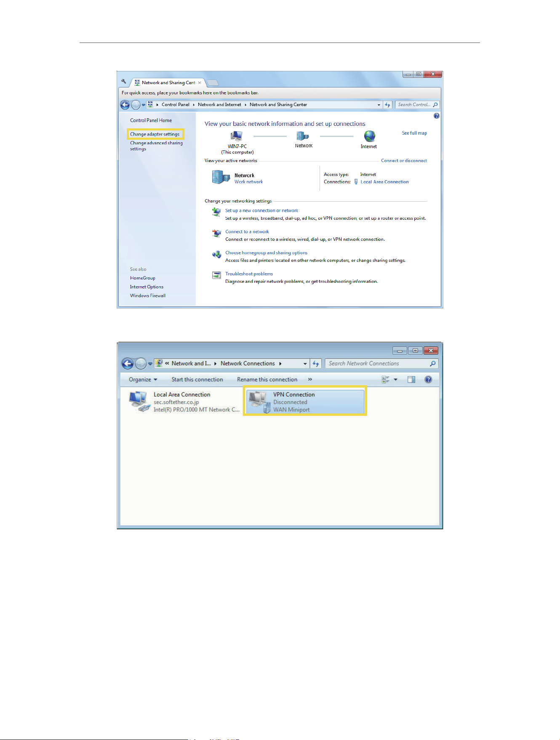Click Forward in Network Connections window
This screenshot has height=740, width=560.
pyautogui.click(x=141, y=364)
